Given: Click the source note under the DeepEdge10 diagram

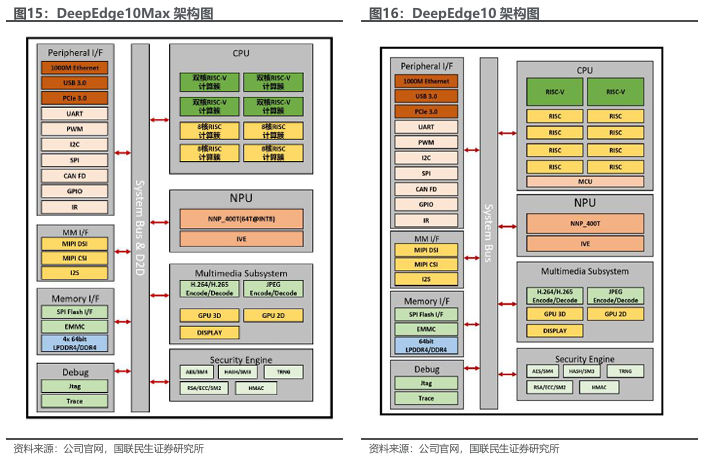Looking at the screenshot, I should [464, 448].
